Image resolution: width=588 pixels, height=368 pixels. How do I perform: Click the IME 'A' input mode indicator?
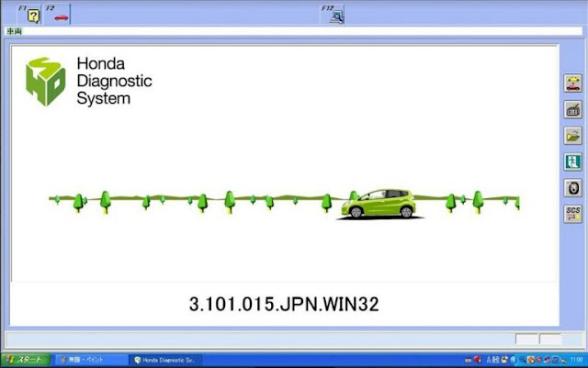pyautogui.click(x=489, y=360)
